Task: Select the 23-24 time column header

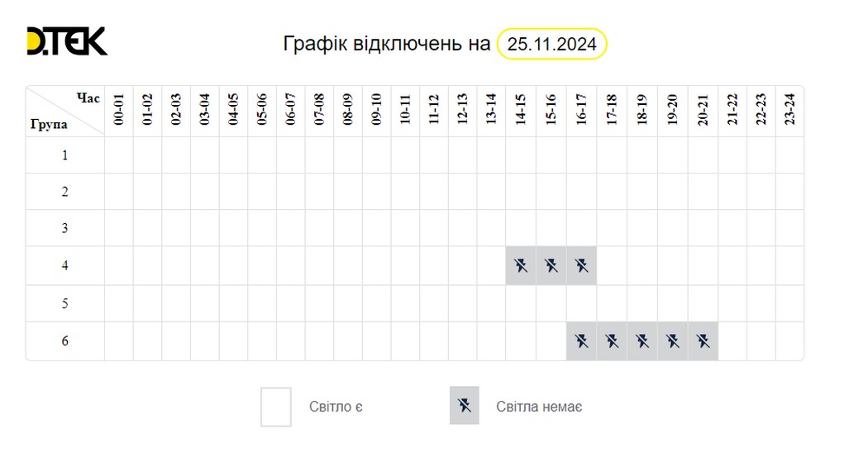Action: click(789, 110)
